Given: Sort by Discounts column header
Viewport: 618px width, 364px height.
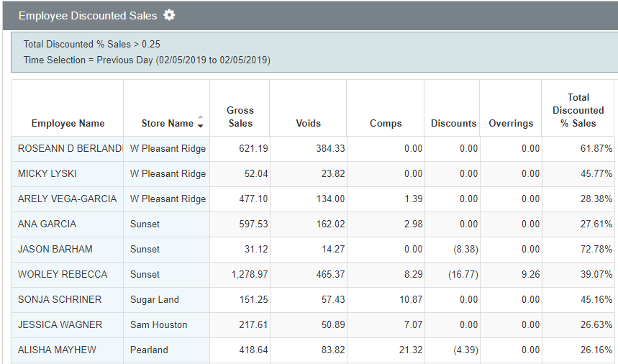Looking at the screenshot, I should pos(453,123).
